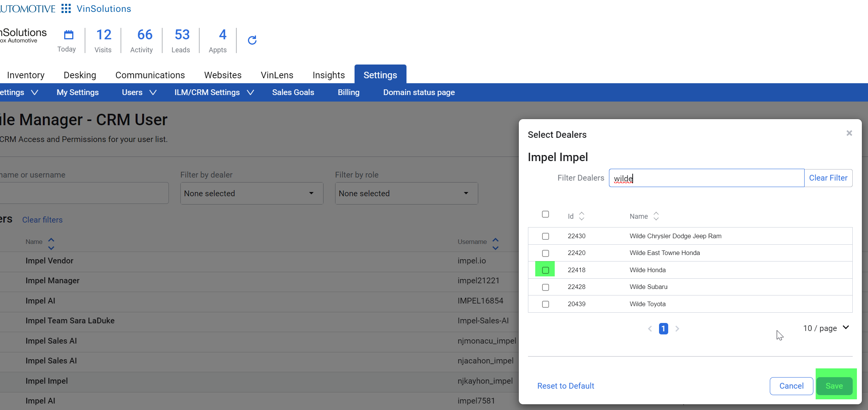Click the Reset to Default link

tap(566, 386)
